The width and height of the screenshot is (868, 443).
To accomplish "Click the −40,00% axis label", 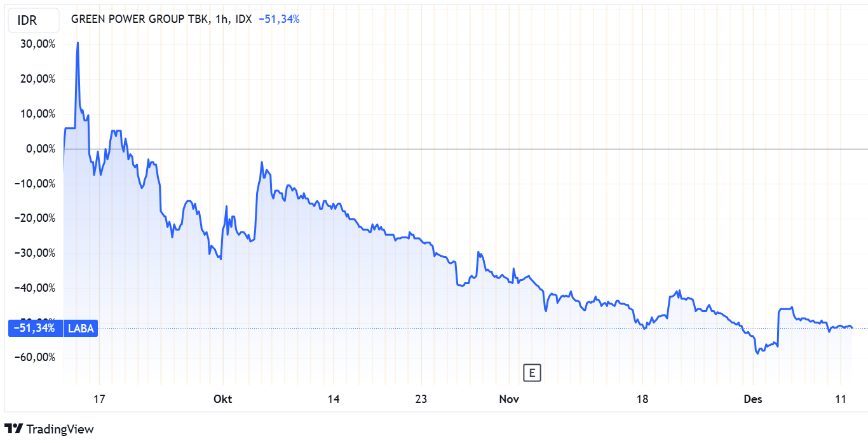I will point(36,288).
